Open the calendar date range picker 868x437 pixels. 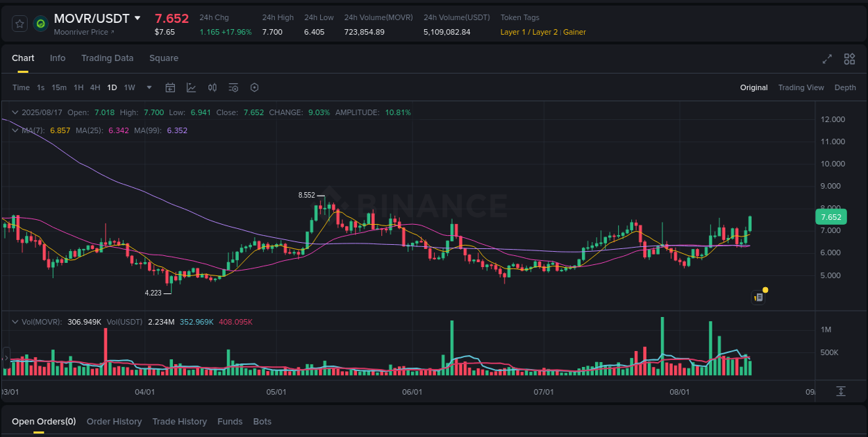pyautogui.click(x=170, y=87)
